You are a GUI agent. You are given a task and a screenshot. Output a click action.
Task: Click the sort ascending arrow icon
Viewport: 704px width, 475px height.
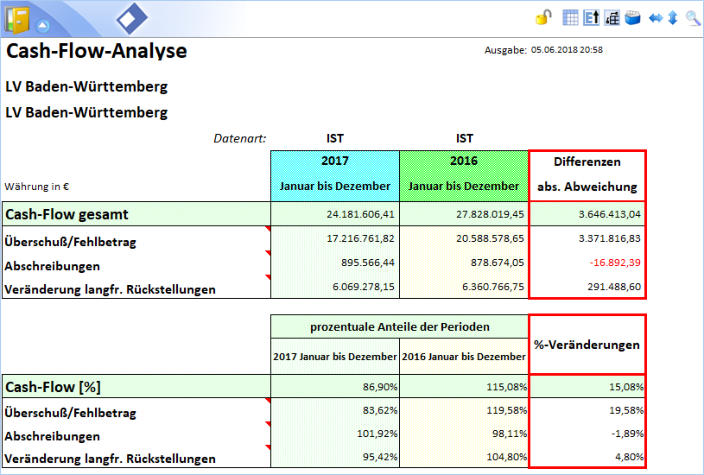590,17
